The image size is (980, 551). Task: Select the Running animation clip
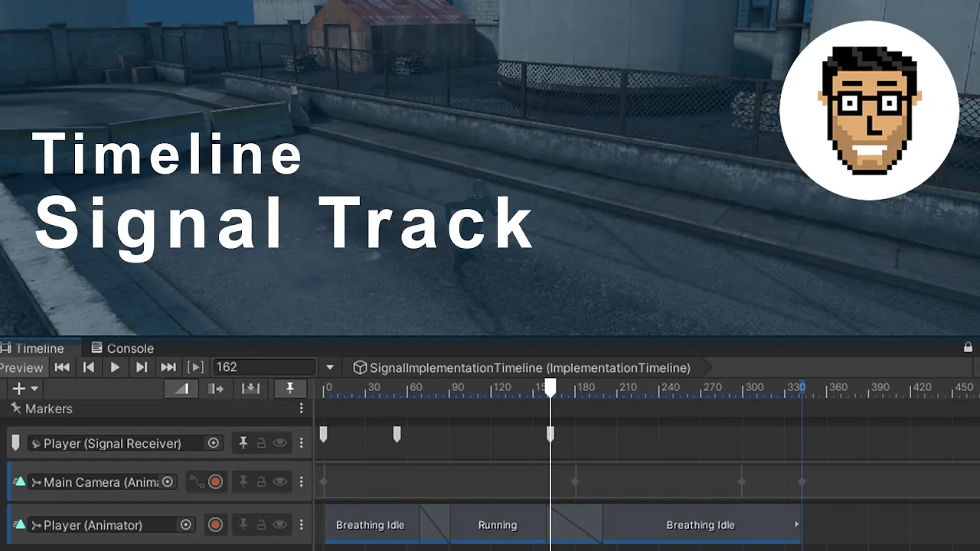tap(498, 525)
